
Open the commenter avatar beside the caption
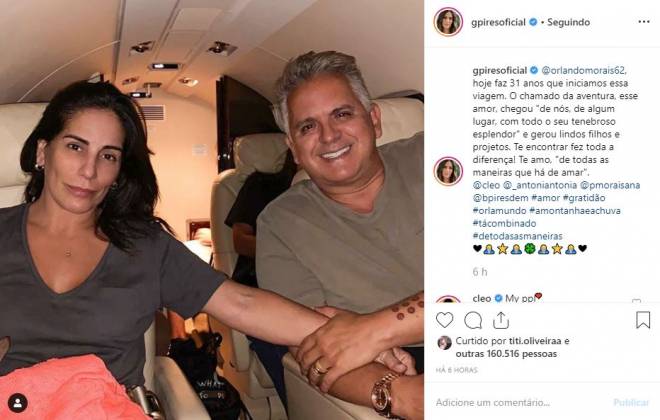pos(448,171)
